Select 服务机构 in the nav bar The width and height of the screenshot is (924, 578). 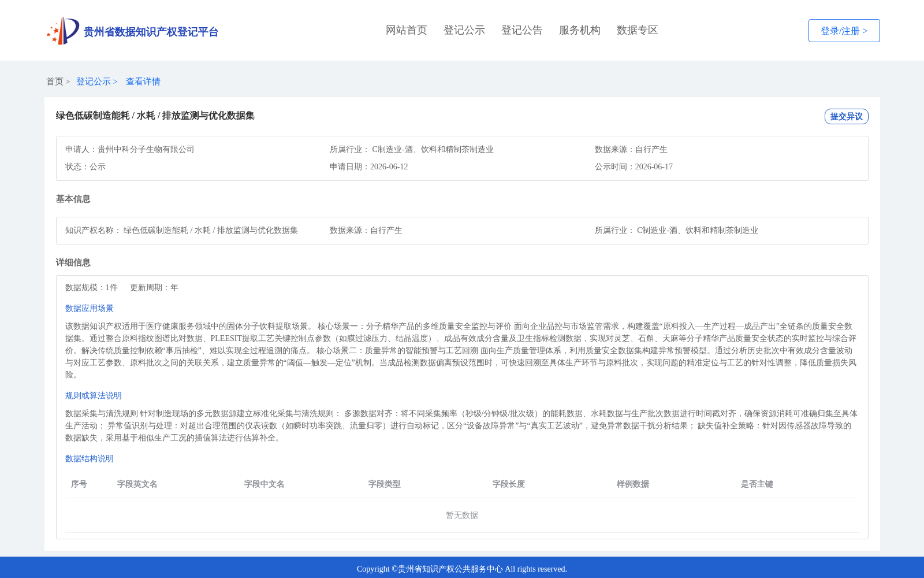pyautogui.click(x=580, y=30)
